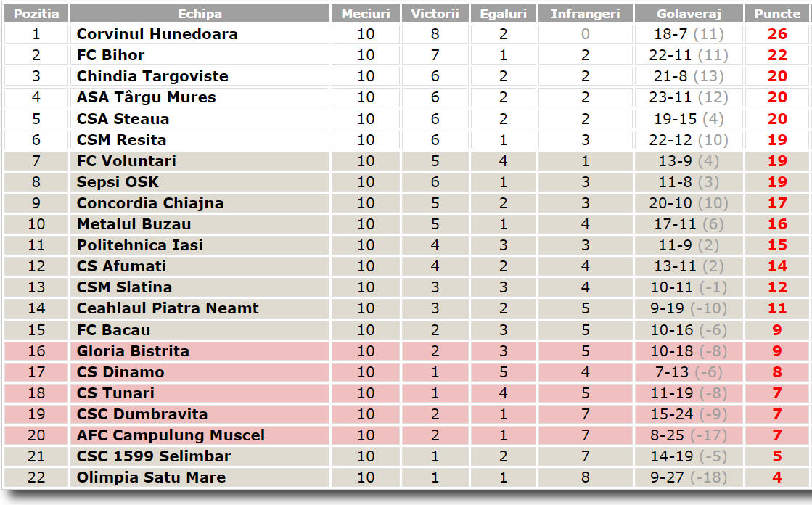Click the Ceahlaul Piatra Neamt team name
The image size is (812, 505).
168,308
